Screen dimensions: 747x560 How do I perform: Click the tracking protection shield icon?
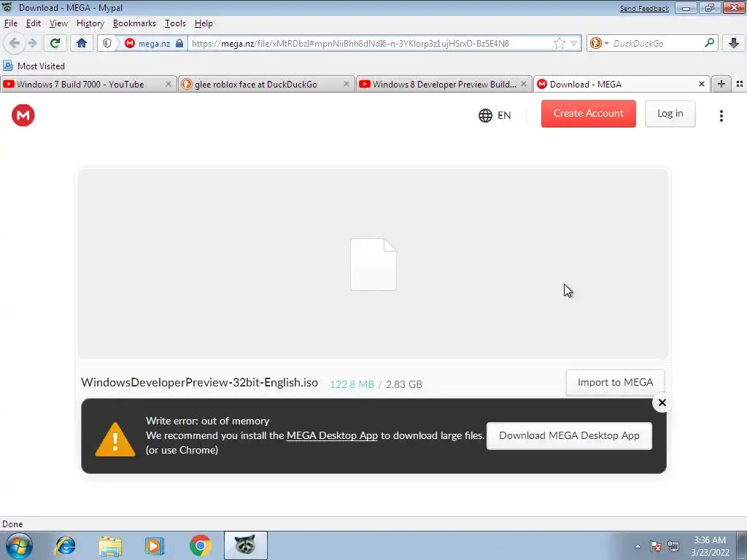pos(107,43)
